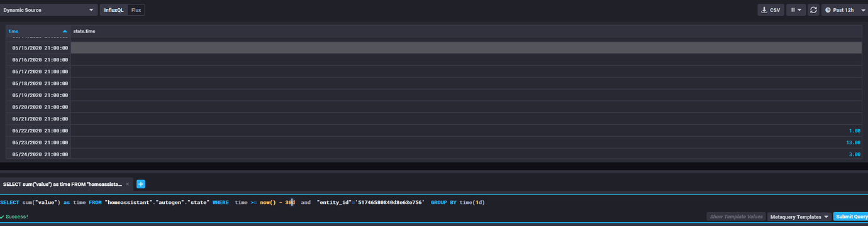
Task: Switch to InfluxQL query mode
Action: click(114, 10)
